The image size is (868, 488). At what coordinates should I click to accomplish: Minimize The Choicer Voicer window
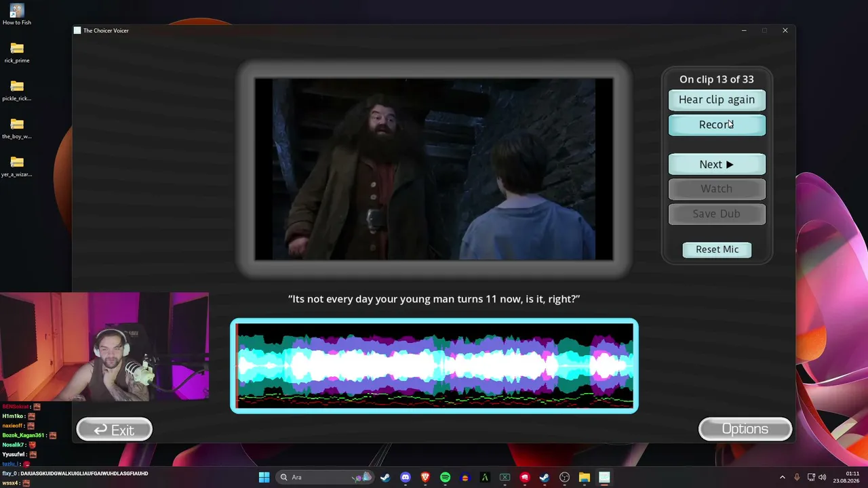(x=744, y=30)
